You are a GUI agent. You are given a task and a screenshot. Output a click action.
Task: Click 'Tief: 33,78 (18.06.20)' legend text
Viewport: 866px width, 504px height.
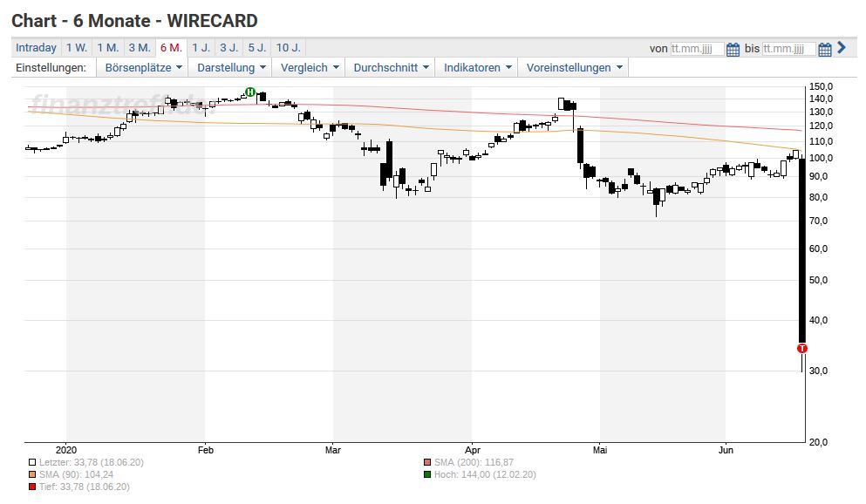coord(84,487)
